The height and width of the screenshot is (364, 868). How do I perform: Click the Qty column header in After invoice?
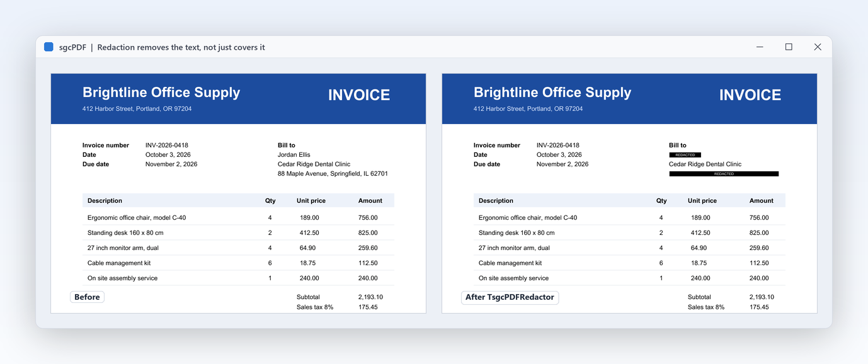661,201
